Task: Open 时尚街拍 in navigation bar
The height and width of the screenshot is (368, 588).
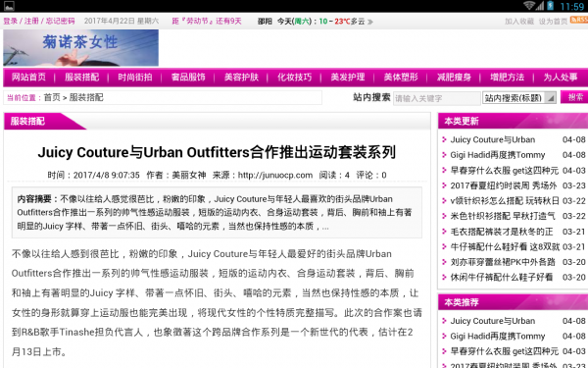Action: (x=135, y=78)
